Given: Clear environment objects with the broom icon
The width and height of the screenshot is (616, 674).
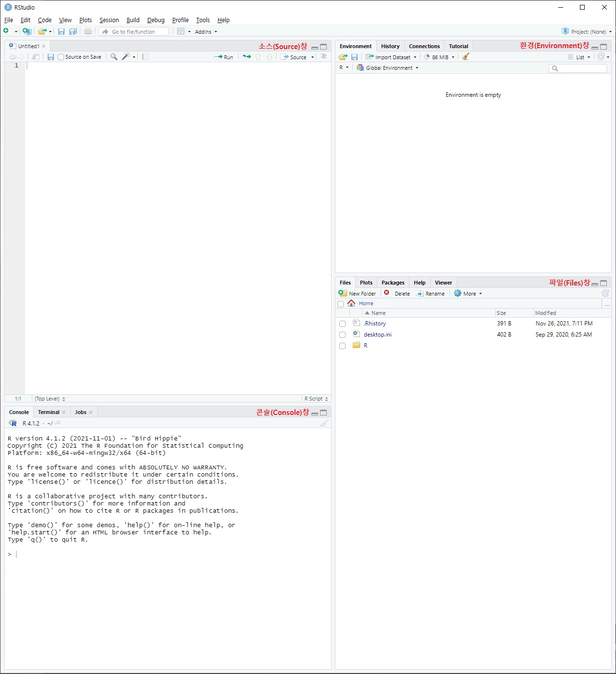Looking at the screenshot, I should [x=465, y=56].
